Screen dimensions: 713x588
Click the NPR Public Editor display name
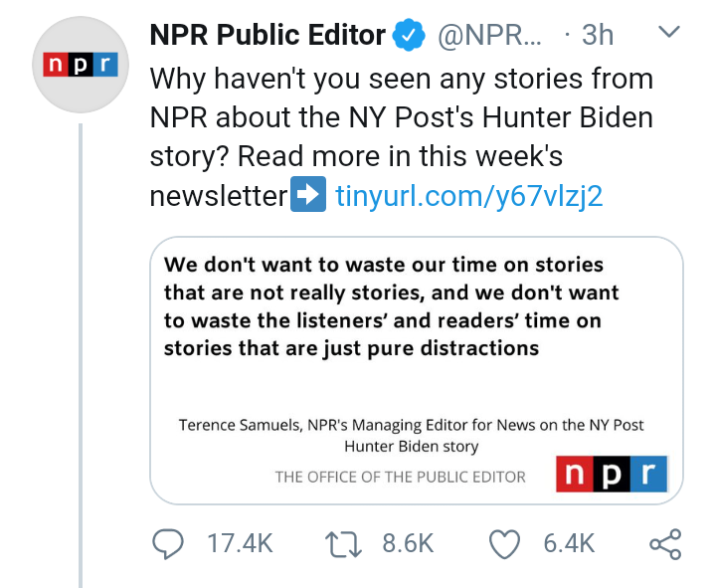(x=267, y=36)
